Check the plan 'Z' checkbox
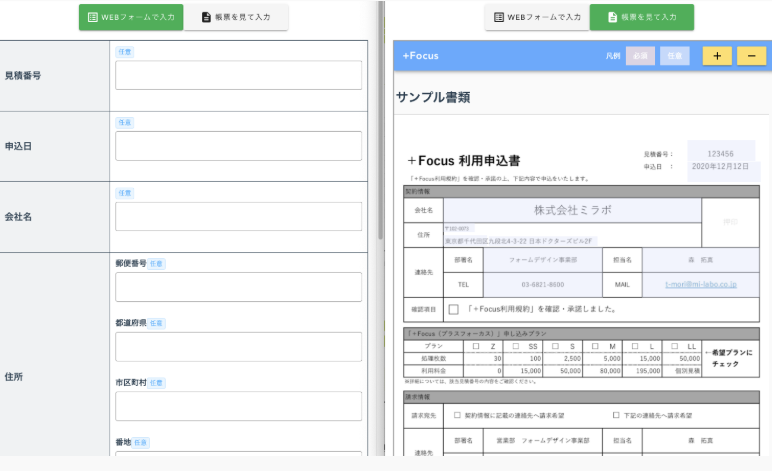Image resolution: width=772 pixels, height=471 pixels. (x=476, y=346)
